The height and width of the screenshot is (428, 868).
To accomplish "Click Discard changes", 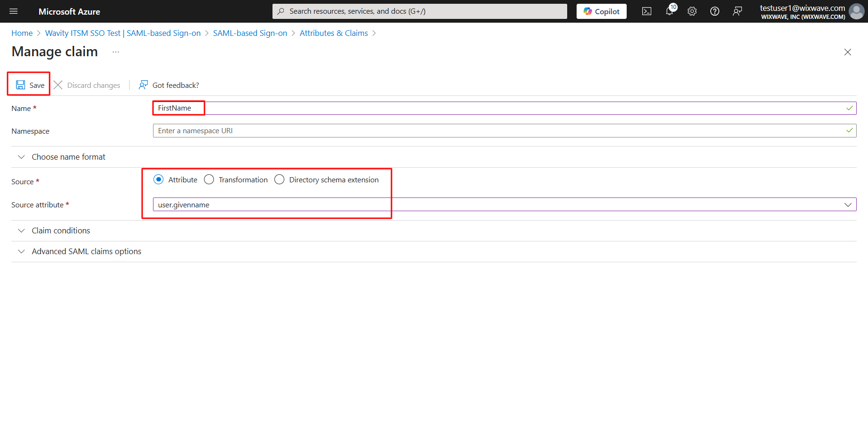I will (87, 85).
